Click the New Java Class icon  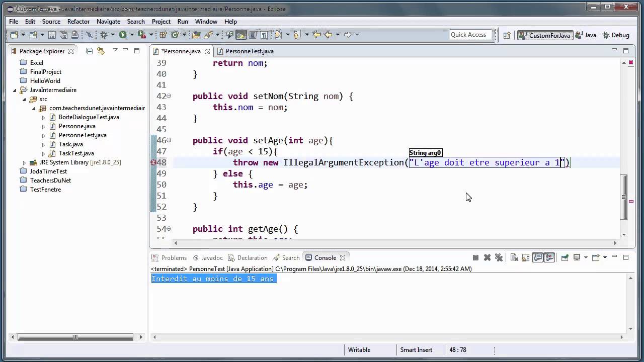[175, 35]
